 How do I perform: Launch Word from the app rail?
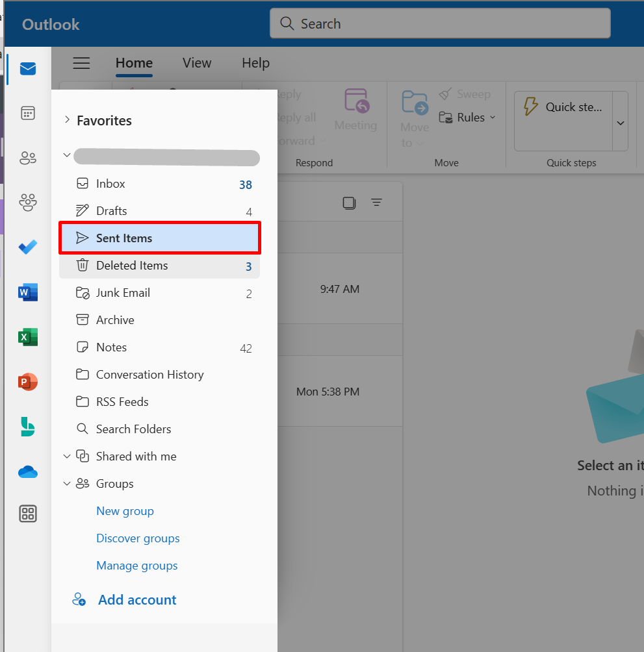click(x=27, y=293)
